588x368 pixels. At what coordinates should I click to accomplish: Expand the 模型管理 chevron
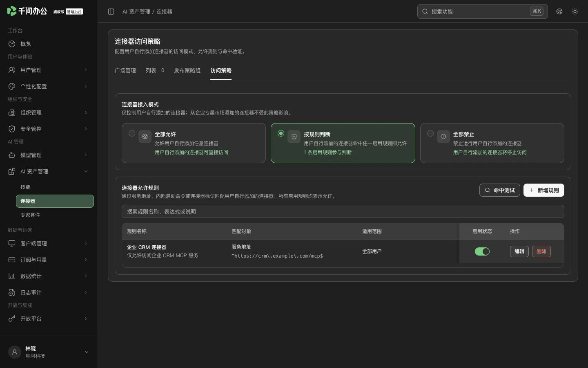[x=86, y=155]
